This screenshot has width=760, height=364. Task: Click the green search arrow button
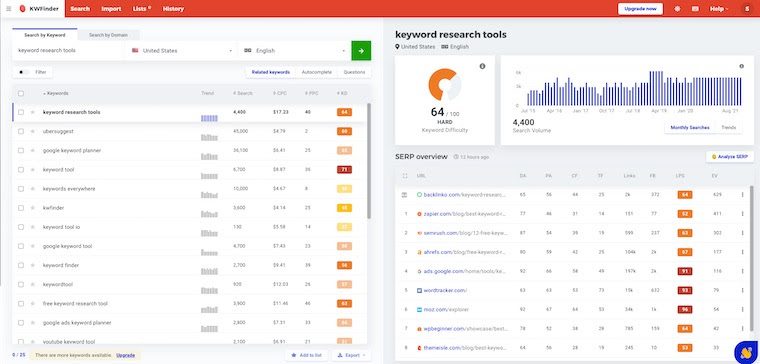[x=361, y=50]
